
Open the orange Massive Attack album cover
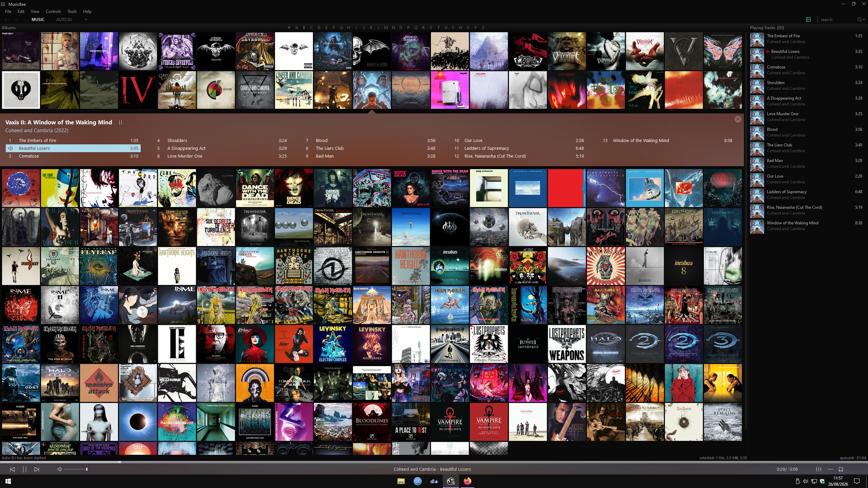click(x=99, y=383)
